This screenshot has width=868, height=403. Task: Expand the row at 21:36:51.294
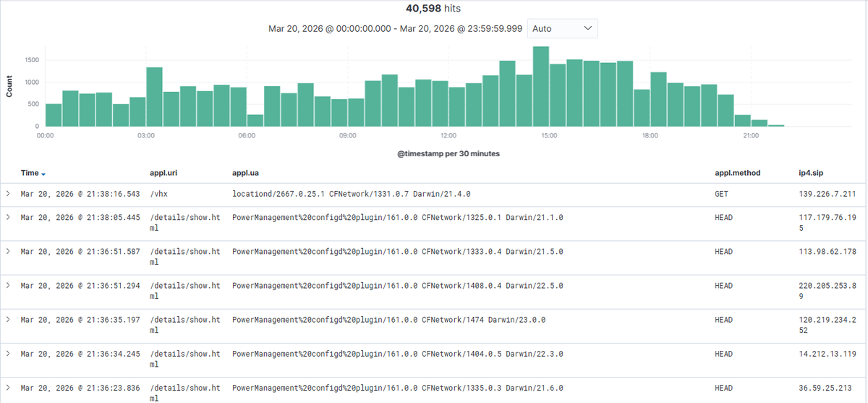[x=8, y=285]
